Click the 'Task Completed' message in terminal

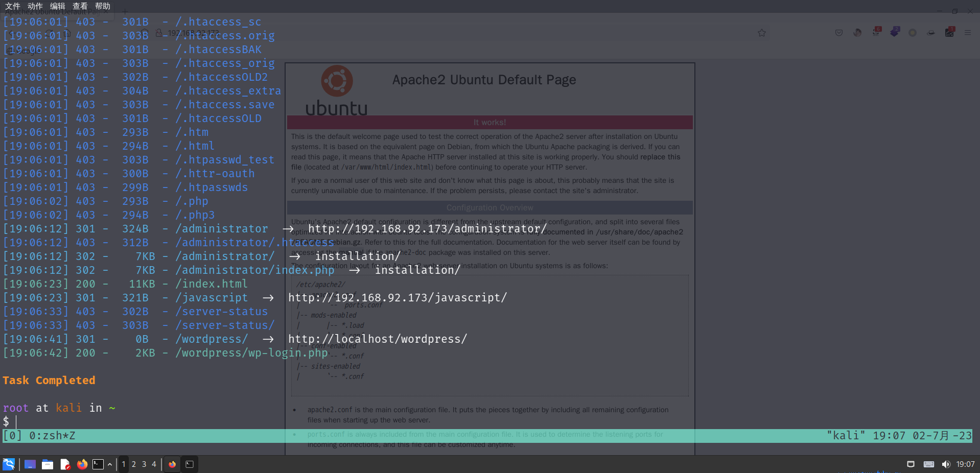(x=49, y=381)
